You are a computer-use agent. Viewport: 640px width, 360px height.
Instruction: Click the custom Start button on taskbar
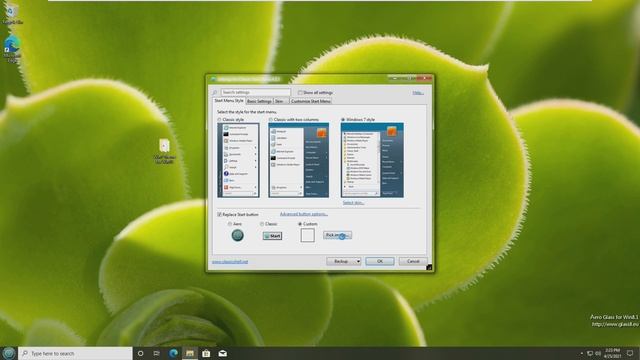coord(8,353)
